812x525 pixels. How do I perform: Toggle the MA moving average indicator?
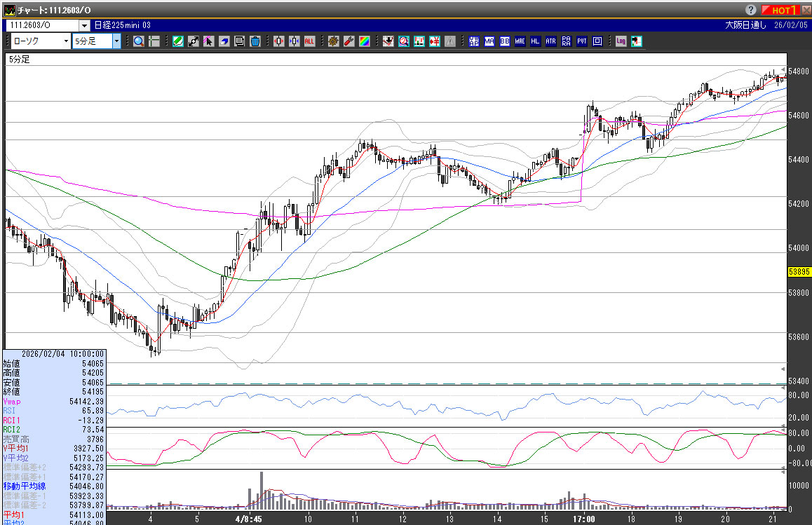tap(489, 41)
